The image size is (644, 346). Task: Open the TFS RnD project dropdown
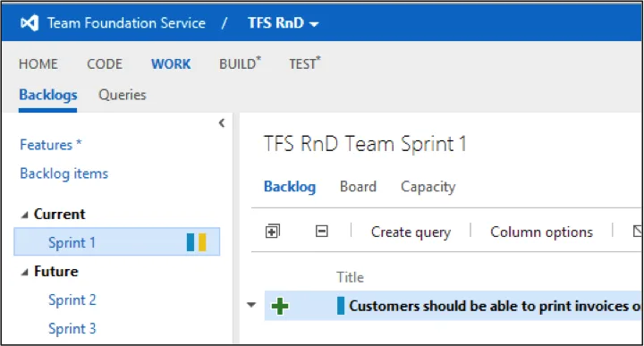tap(283, 23)
